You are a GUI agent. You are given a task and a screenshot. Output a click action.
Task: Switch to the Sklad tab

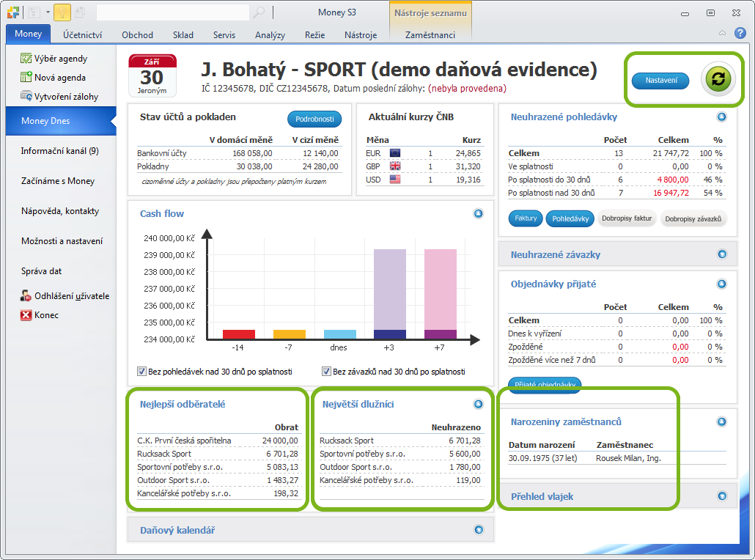[x=183, y=34]
